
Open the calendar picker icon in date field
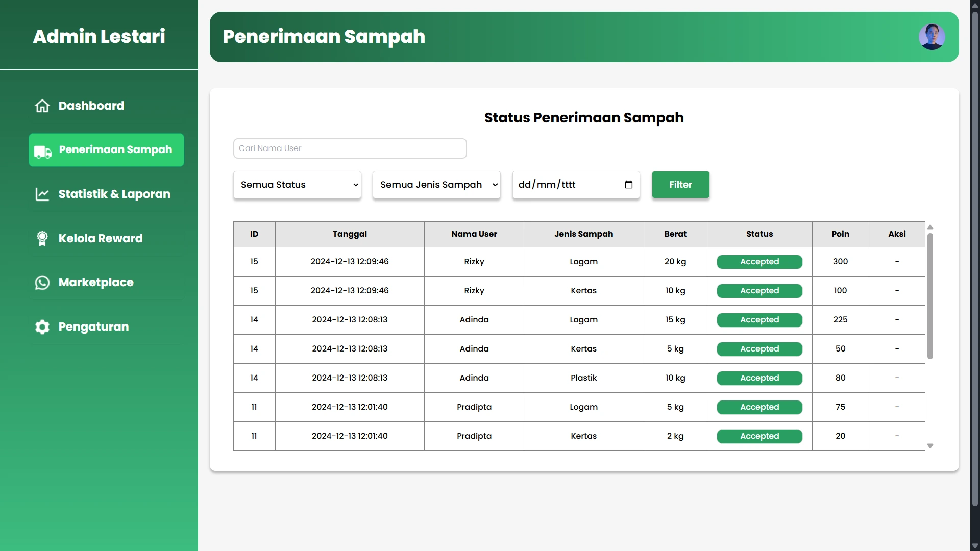pyautogui.click(x=629, y=185)
